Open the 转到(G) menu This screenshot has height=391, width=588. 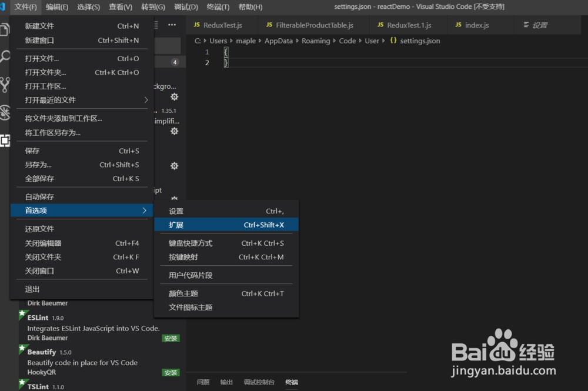coord(153,6)
